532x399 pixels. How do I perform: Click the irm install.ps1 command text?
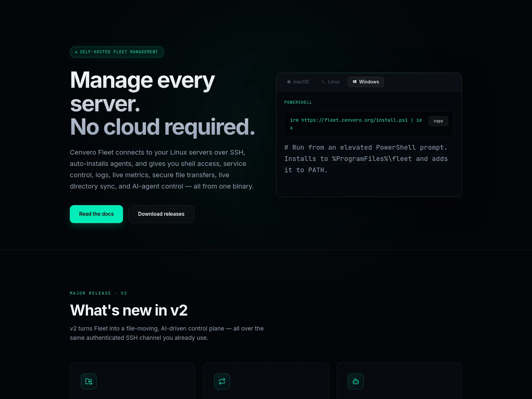tap(356, 124)
